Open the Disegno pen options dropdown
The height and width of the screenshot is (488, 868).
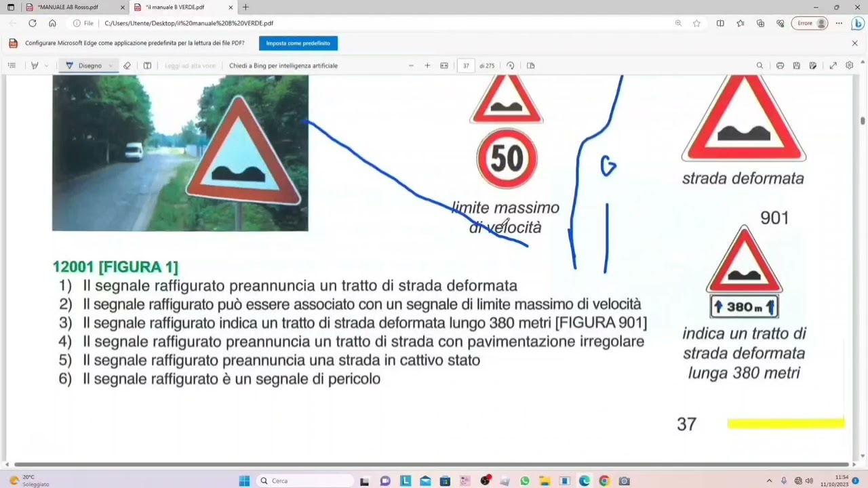point(111,66)
